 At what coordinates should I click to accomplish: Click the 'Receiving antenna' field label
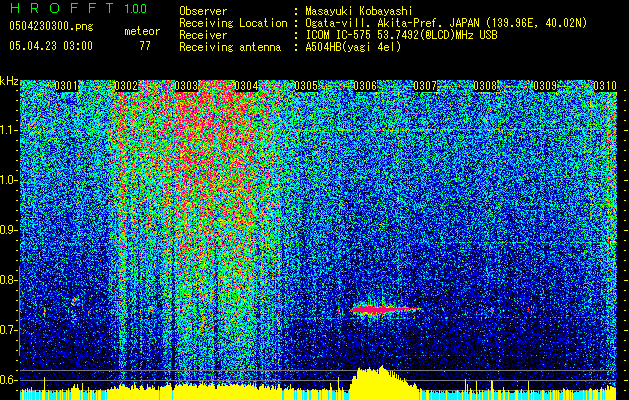coord(230,47)
